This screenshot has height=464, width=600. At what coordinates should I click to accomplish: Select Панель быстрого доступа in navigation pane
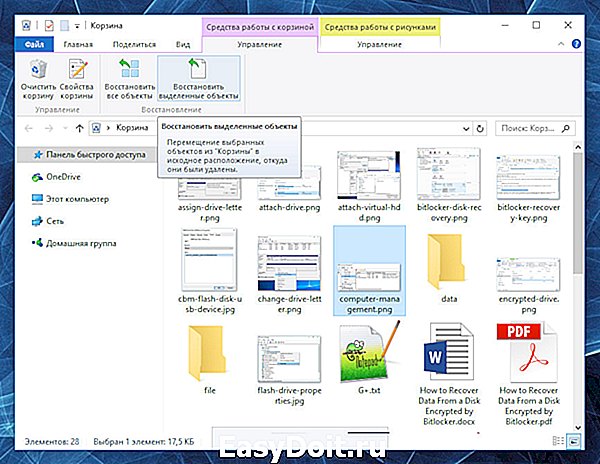pyautogui.click(x=89, y=155)
